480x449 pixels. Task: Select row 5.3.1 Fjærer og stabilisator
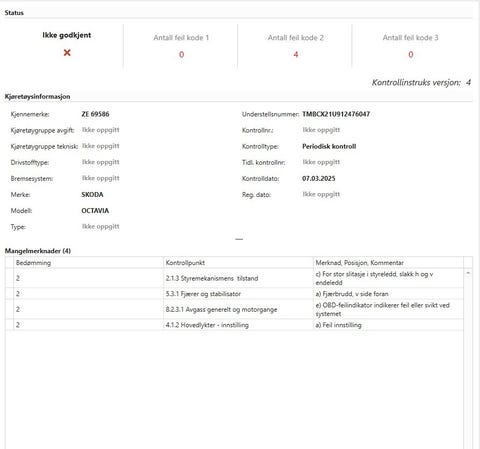coord(234,294)
